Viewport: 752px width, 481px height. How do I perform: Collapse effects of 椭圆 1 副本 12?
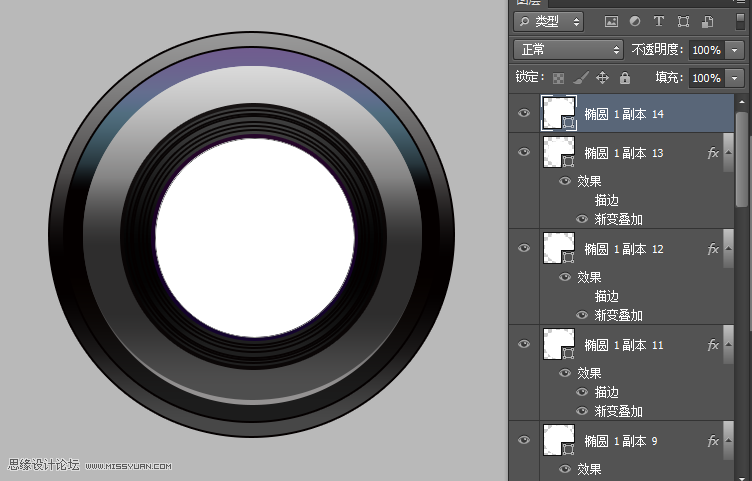point(728,249)
